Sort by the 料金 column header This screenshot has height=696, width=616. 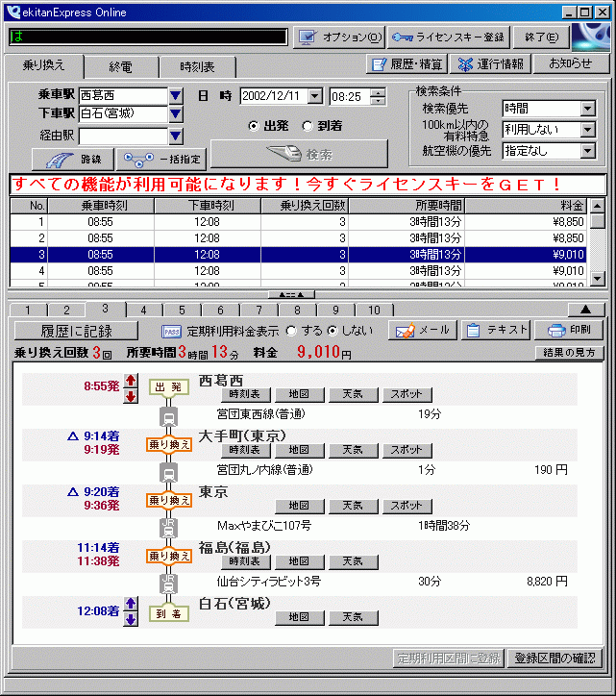[x=526, y=206]
